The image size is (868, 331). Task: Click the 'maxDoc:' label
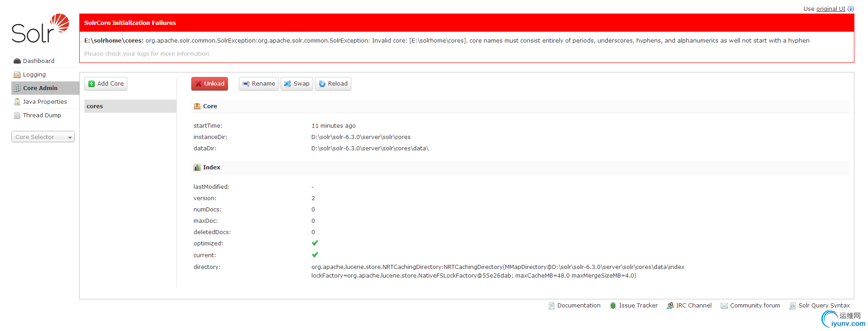pyautogui.click(x=206, y=221)
